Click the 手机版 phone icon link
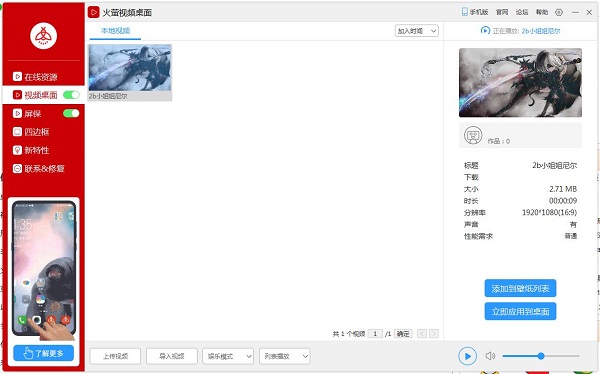 point(475,12)
